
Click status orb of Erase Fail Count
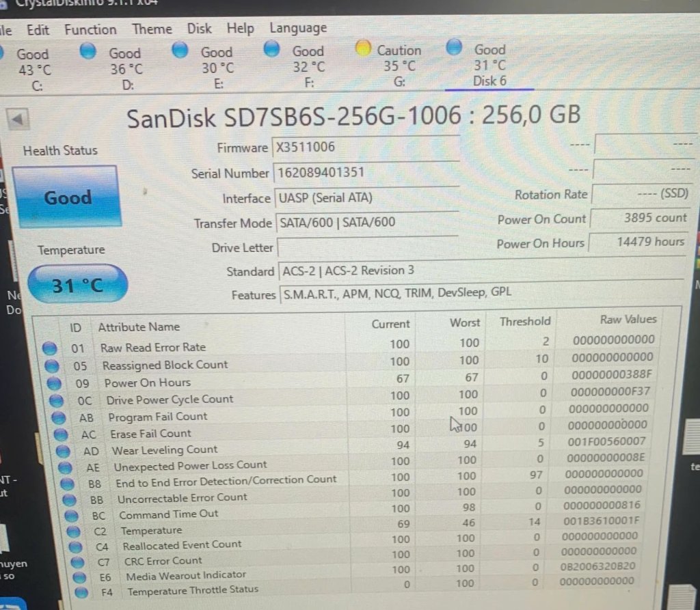(61, 434)
